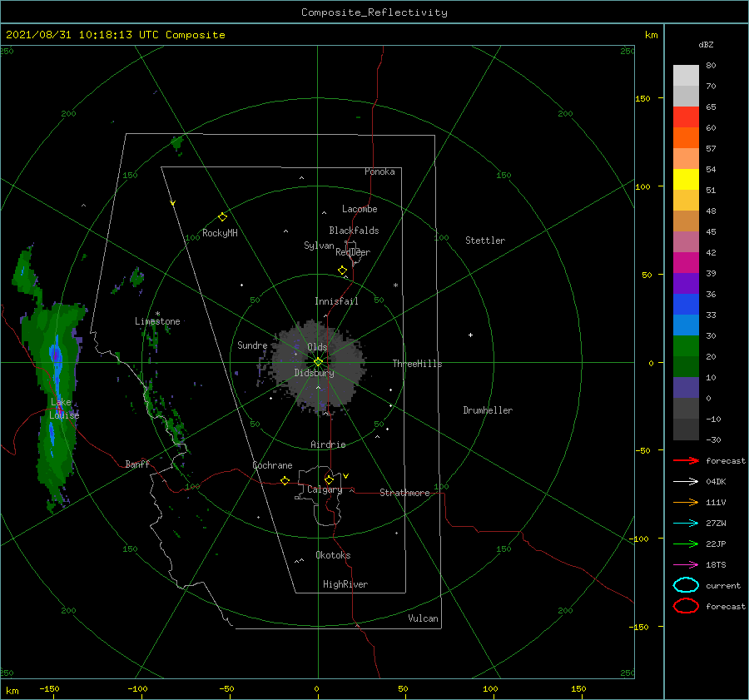
Task: Click the white plus marker north of Drumheller
Action: tap(470, 335)
